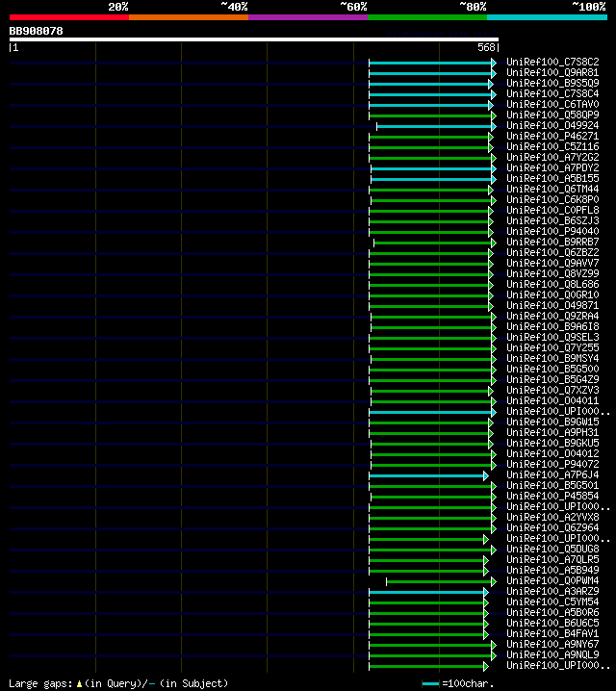616x691 pixels.
Task: Click the short green alignment bar of UniRef100_Q0PWM4
Action: 441,581
